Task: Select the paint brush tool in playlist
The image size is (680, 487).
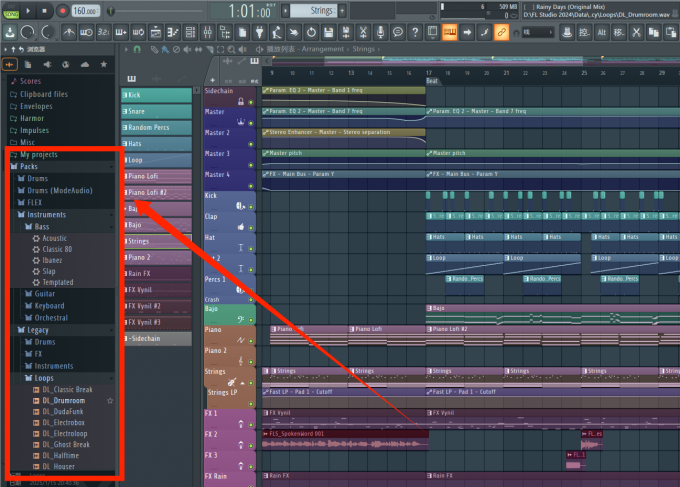Action: pos(165,49)
